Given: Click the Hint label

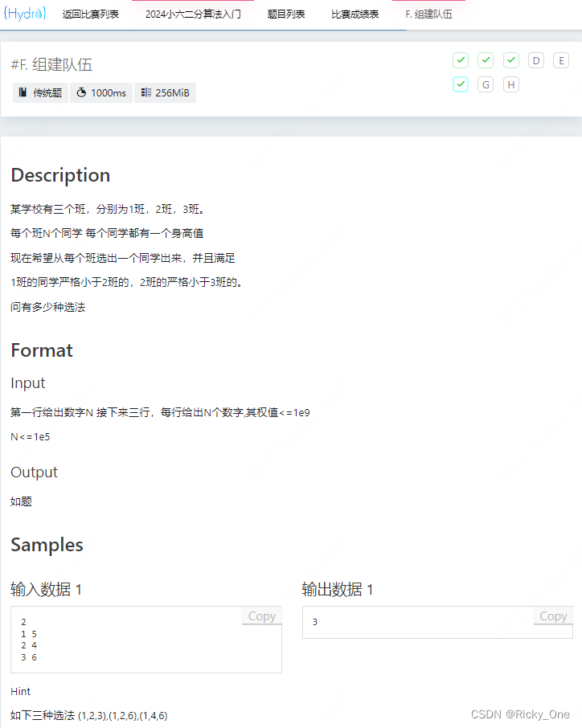Looking at the screenshot, I should pos(20,691).
